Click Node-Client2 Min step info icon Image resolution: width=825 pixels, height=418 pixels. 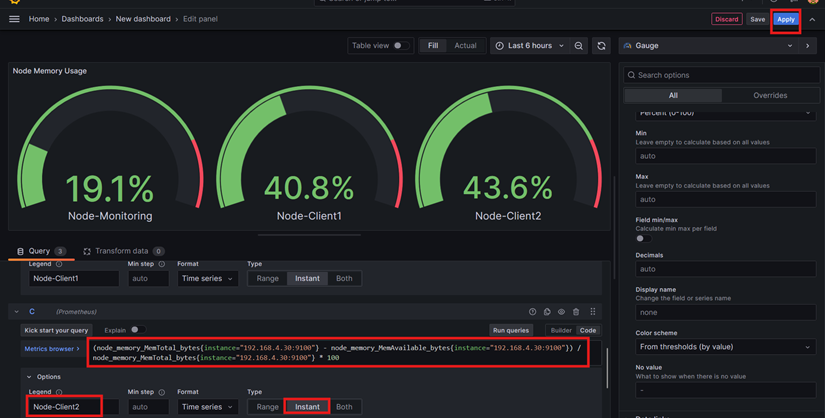point(162,392)
